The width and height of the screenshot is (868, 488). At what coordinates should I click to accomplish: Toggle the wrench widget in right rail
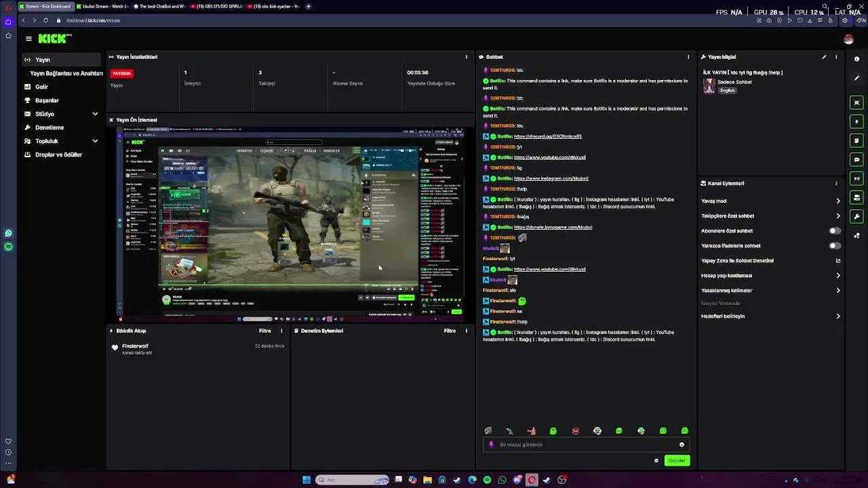point(856,217)
